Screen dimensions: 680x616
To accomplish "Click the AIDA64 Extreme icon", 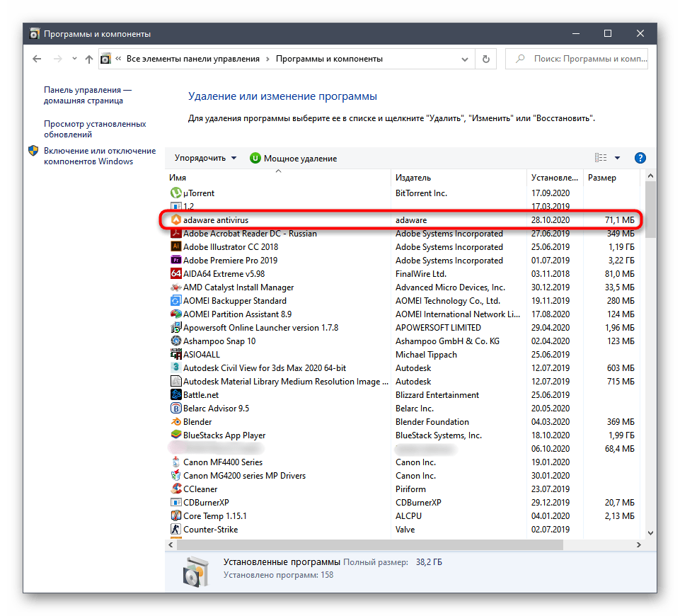I will pos(175,274).
